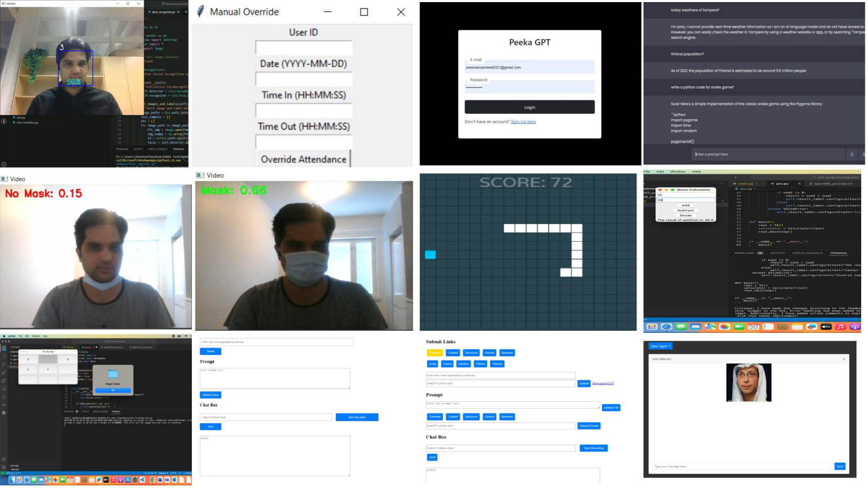Log in to Peeka GPT

pyautogui.click(x=529, y=107)
